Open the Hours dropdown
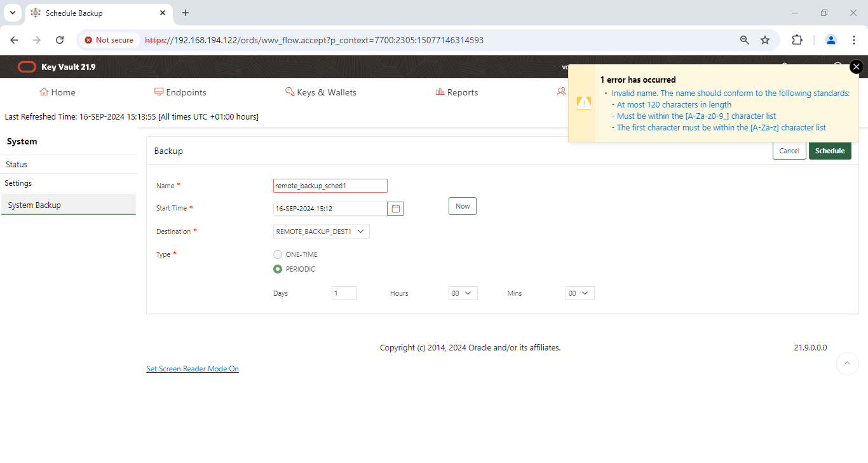The width and height of the screenshot is (868, 463). pyautogui.click(x=463, y=293)
